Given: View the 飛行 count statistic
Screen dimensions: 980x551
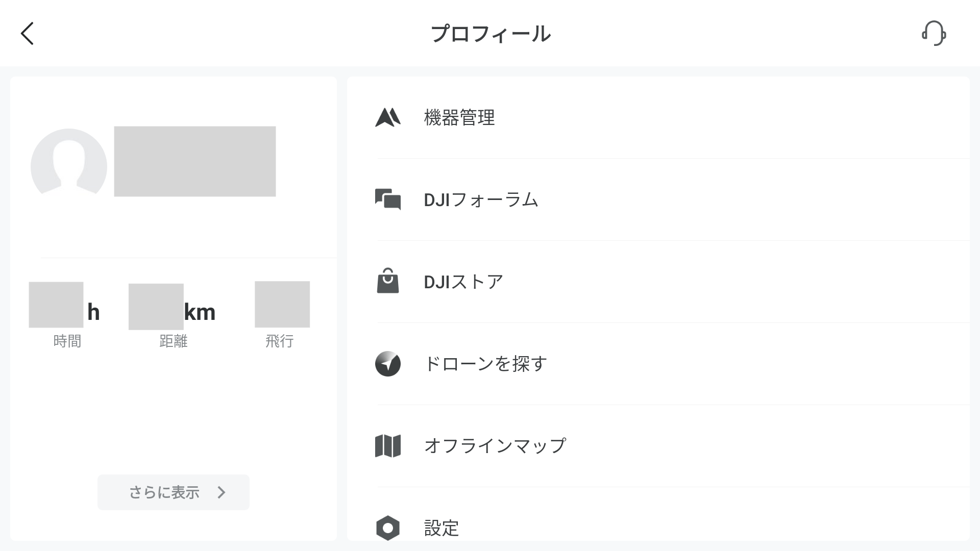Looking at the screenshot, I should click(x=280, y=315).
